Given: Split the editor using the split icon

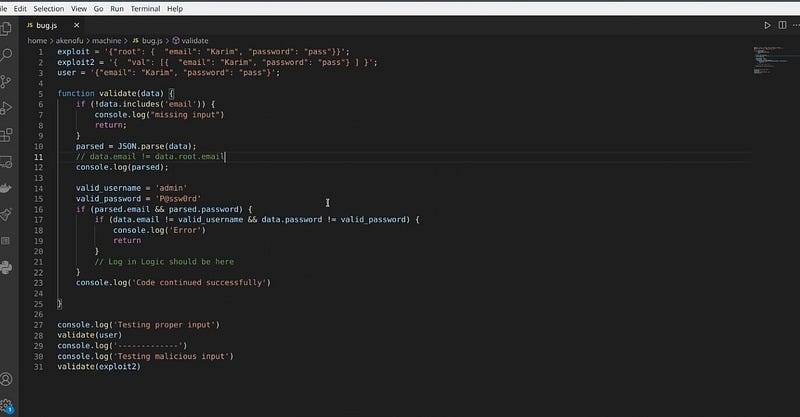Looking at the screenshot, I should pos(780,25).
